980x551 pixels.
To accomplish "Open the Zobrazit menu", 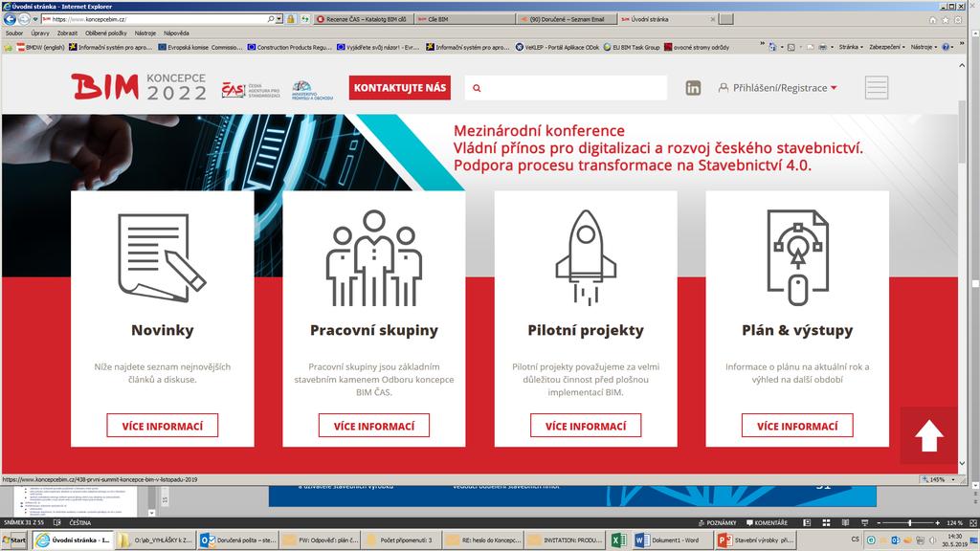I will click(x=67, y=33).
